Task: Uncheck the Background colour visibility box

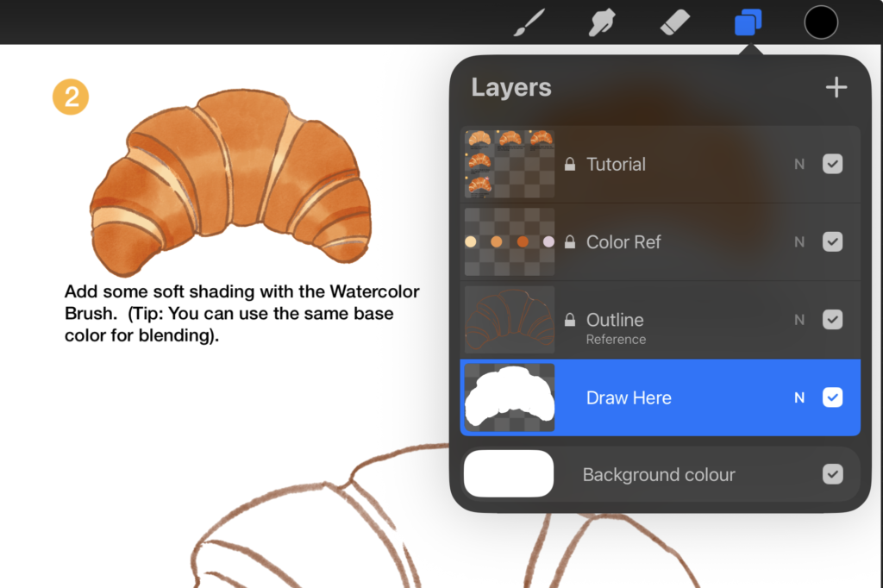Action: (832, 474)
